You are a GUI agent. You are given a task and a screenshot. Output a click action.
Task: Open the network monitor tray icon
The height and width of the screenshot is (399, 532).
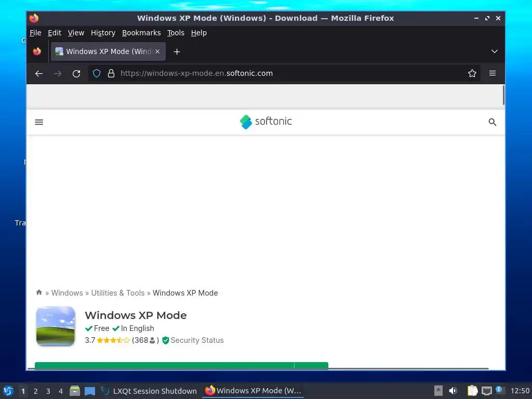point(486,391)
